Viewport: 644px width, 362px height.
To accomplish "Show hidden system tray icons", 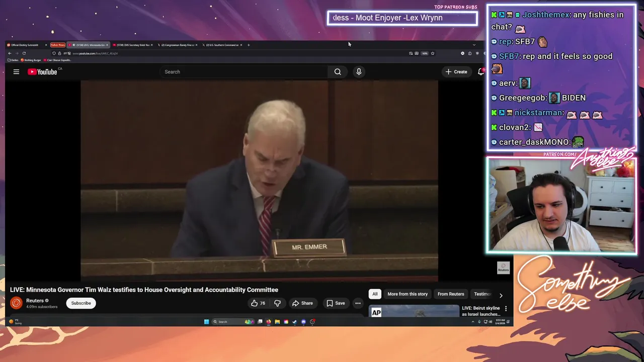I will coord(473,322).
